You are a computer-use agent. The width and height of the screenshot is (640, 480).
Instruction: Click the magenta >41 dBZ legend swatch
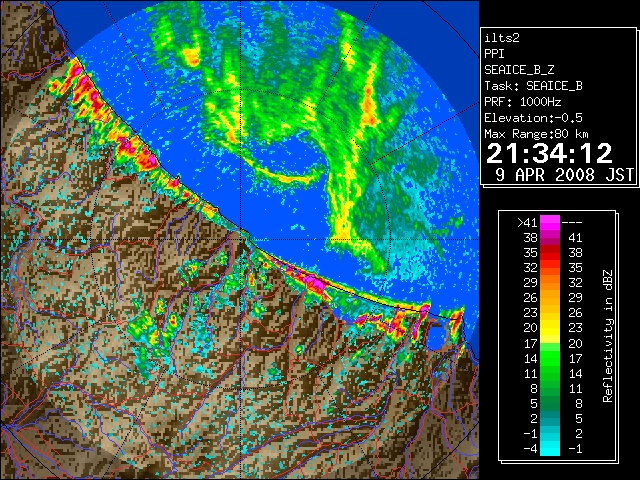tap(550, 223)
